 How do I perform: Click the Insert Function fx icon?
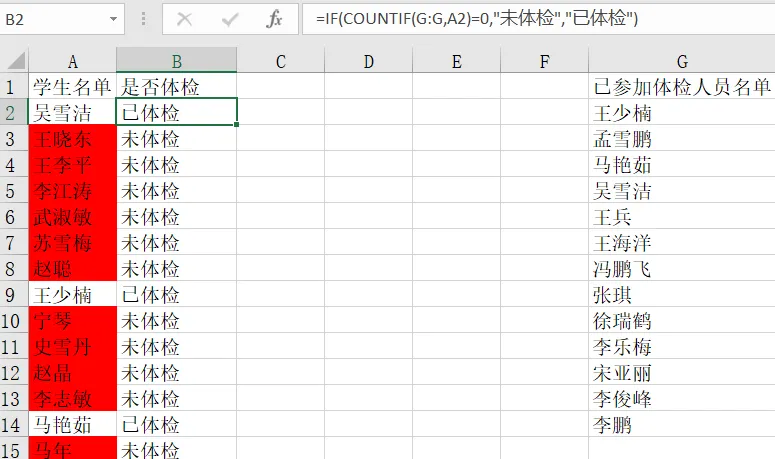(x=273, y=19)
